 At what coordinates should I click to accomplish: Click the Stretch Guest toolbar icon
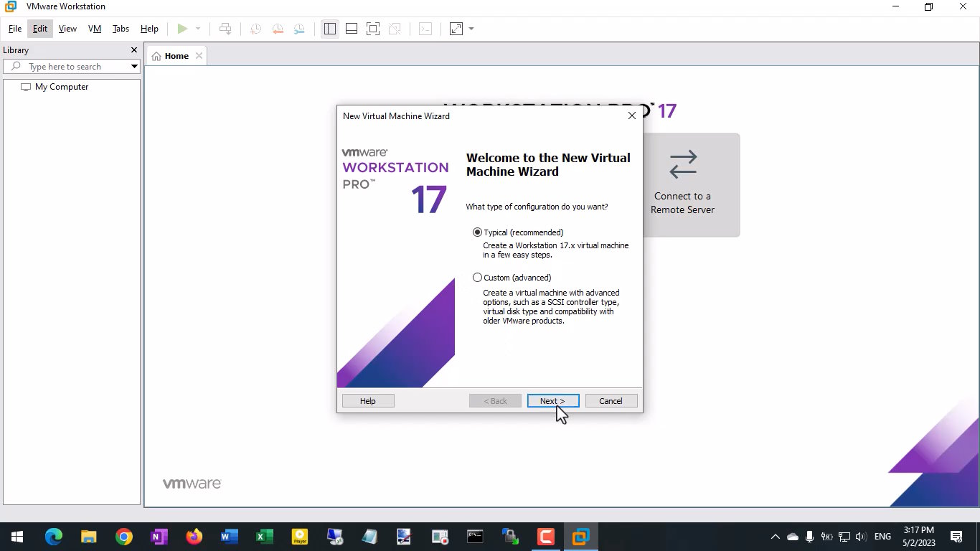point(456,29)
